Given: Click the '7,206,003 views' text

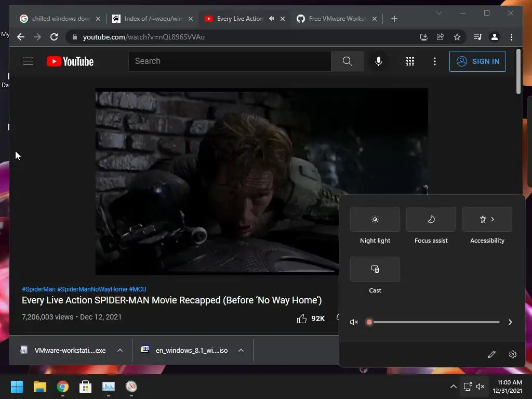Looking at the screenshot, I should tap(47, 317).
